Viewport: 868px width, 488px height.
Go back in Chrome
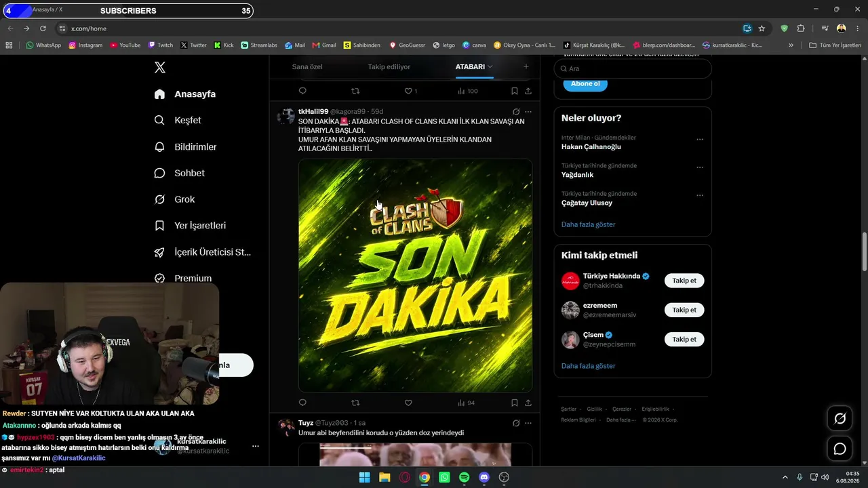(x=10, y=28)
